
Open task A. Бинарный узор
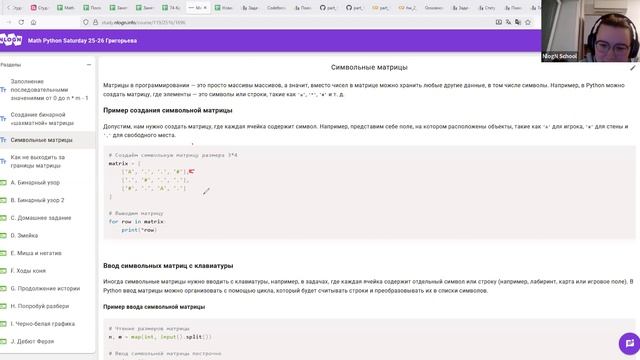click(35, 182)
